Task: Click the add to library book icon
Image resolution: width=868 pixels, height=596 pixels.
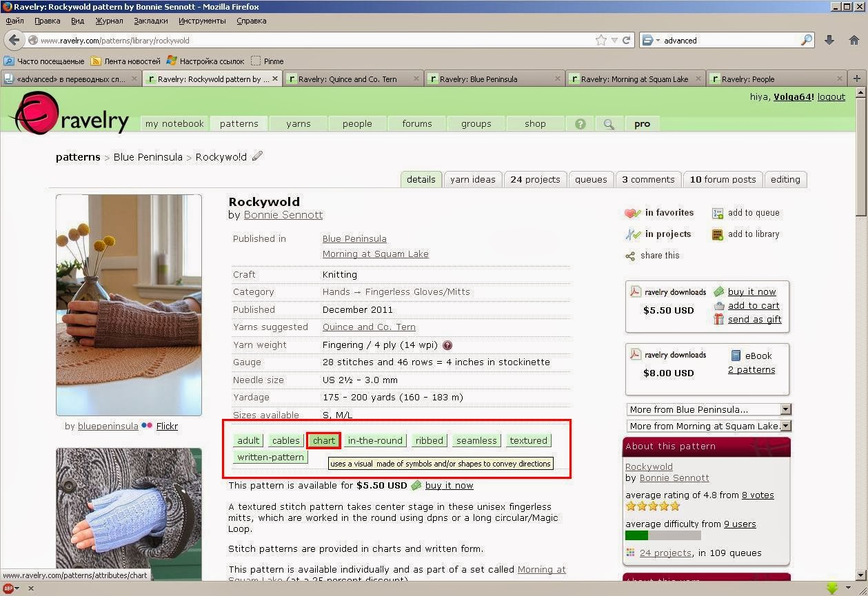Action: pos(718,234)
